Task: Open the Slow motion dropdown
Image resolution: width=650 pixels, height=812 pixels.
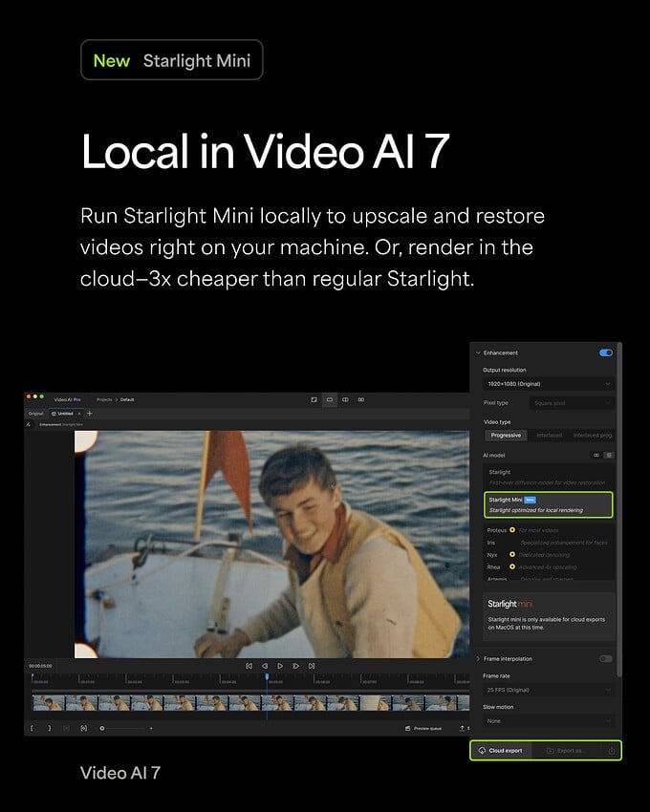Action: tap(549, 721)
